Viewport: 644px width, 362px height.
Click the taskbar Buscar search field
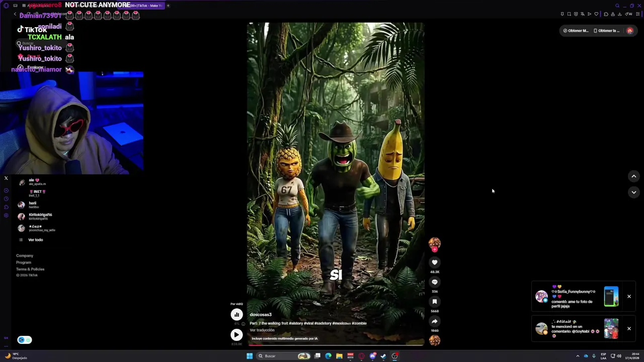pyautogui.click(x=284, y=356)
